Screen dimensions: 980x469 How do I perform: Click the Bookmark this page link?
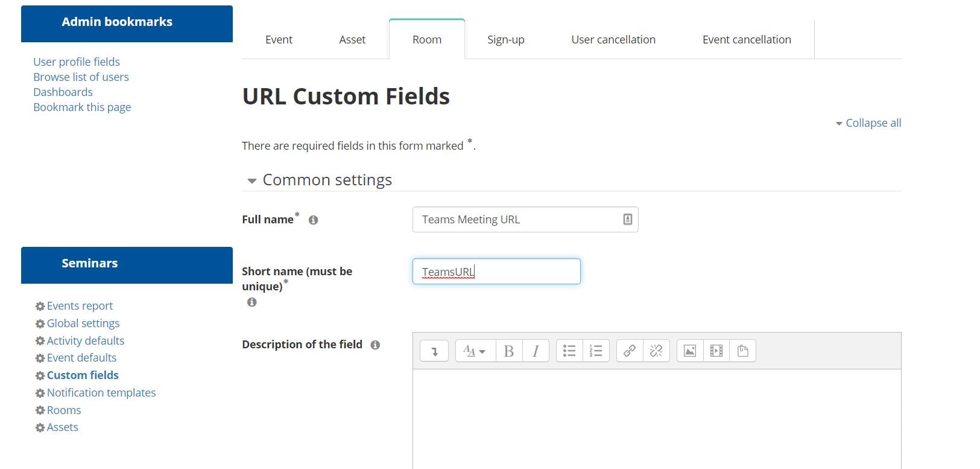click(x=82, y=107)
